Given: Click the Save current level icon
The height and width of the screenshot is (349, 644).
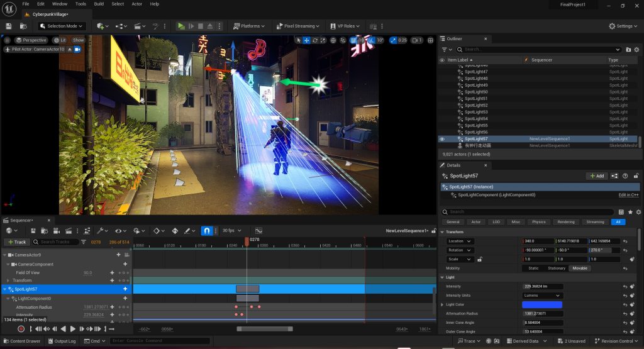Looking at the screenshot, I should pos(9,26).
